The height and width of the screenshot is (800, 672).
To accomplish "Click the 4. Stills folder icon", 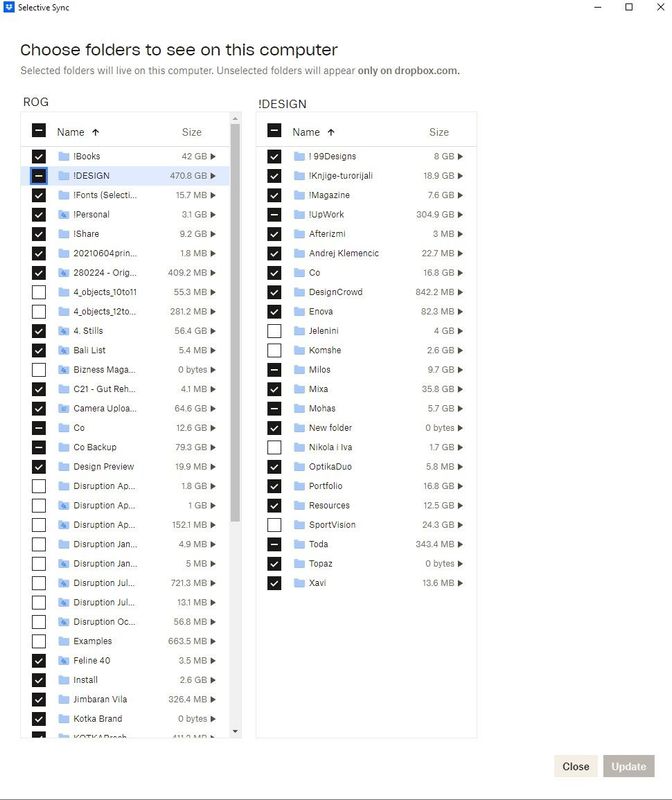I will (x=64, y=331).
